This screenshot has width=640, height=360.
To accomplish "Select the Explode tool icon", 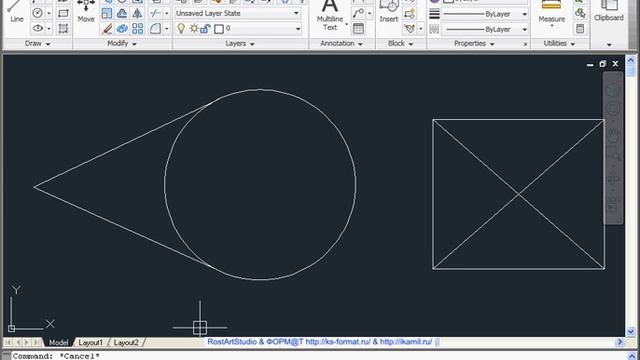I will tap(122, 29).
